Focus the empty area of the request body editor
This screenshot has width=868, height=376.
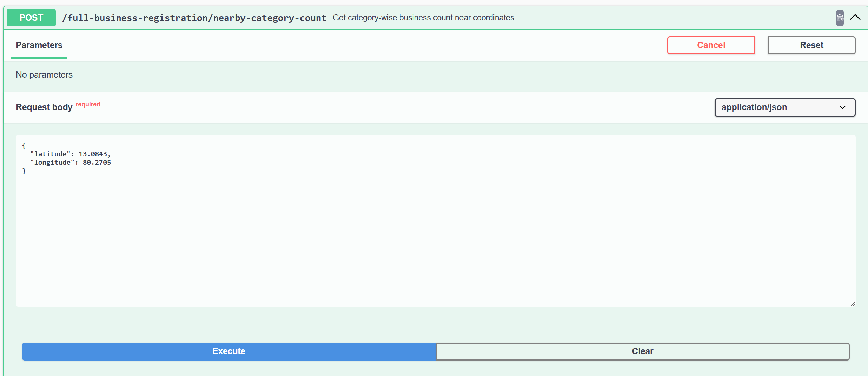pyautogui.click(x=435, y=239)
